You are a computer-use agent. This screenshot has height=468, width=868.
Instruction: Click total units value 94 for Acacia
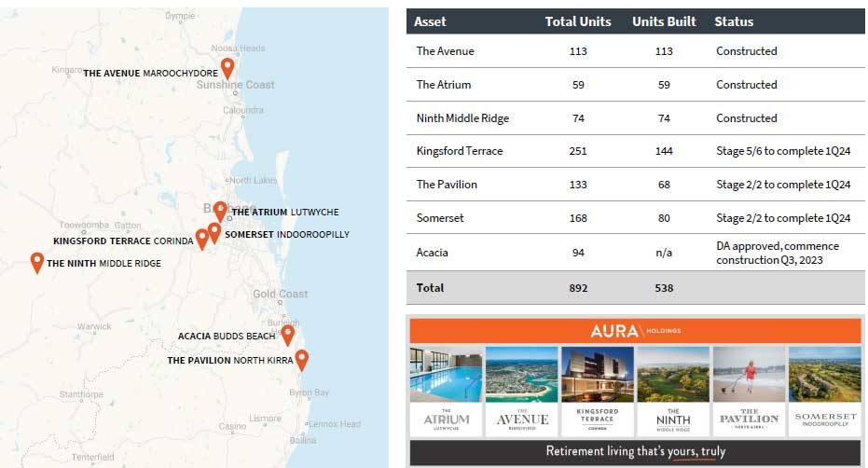(578, 253)
